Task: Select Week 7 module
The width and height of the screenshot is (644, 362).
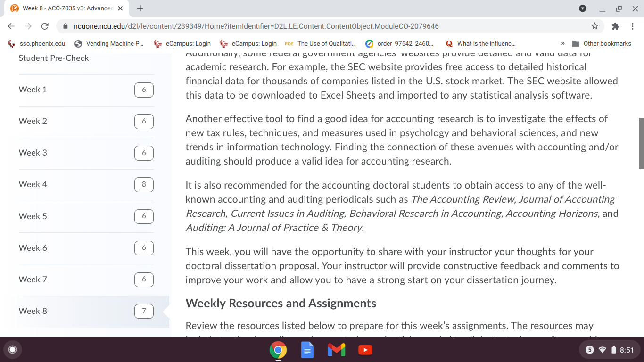Action: point(86,280)
